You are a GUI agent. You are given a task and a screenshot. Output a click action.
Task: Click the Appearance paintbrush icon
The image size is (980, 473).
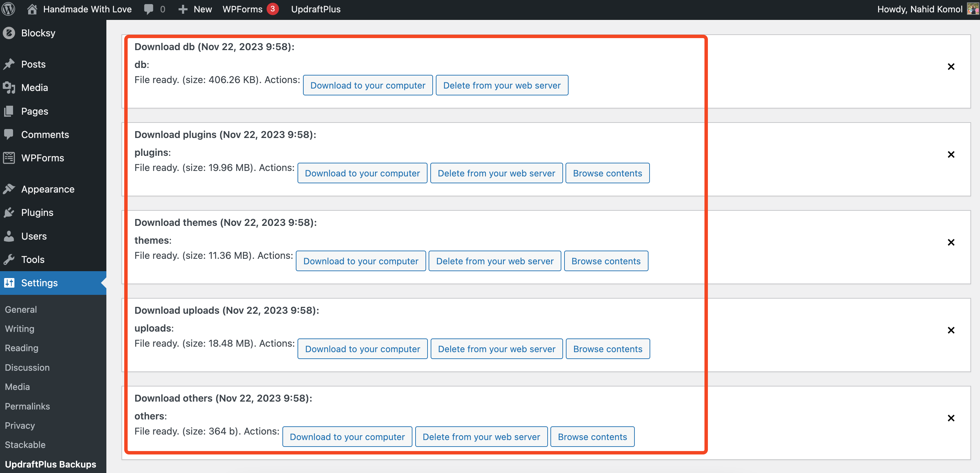pyautogui.click(x=9, y=189)
